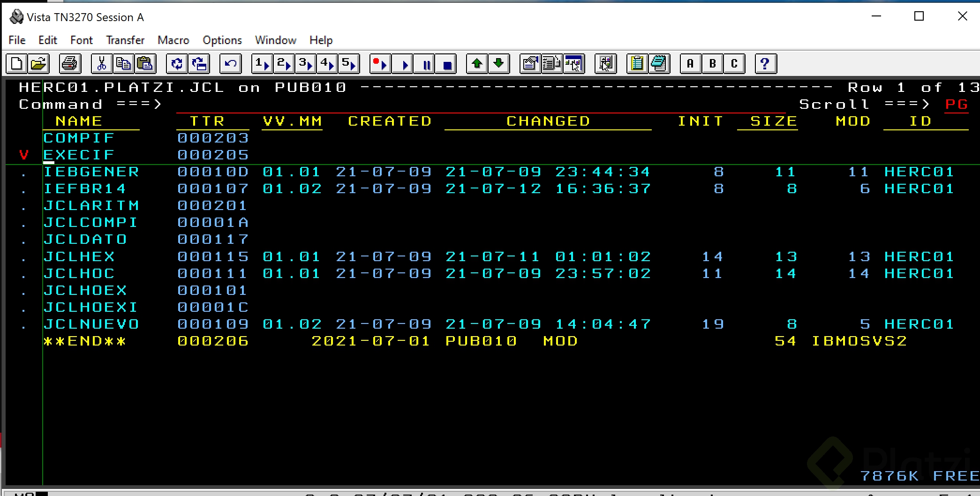
Task: Click the cyan notepad toolbar icon
Action: click(659, 64)
